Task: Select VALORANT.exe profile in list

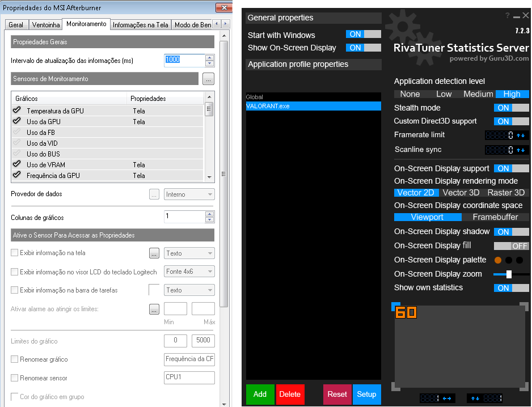Action: coord(314,106)
